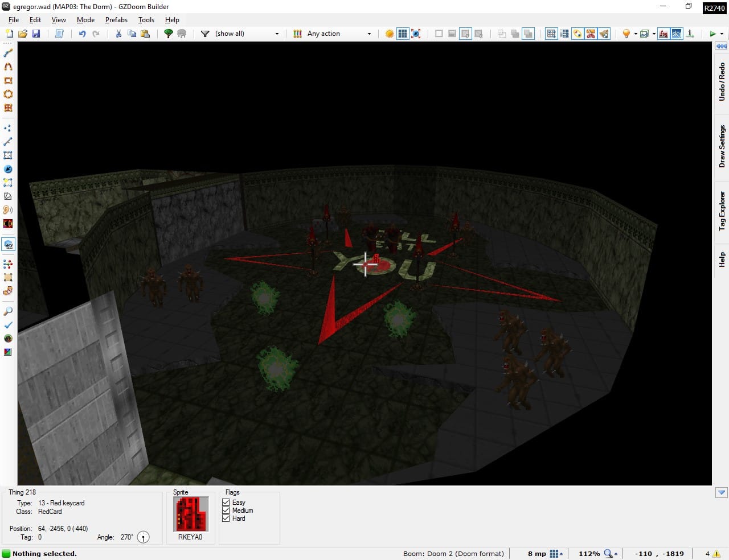Viewport: 729px width, 560px height.
Task: Undo the last action with the blue arrow
Action: [x=83, y=34]
